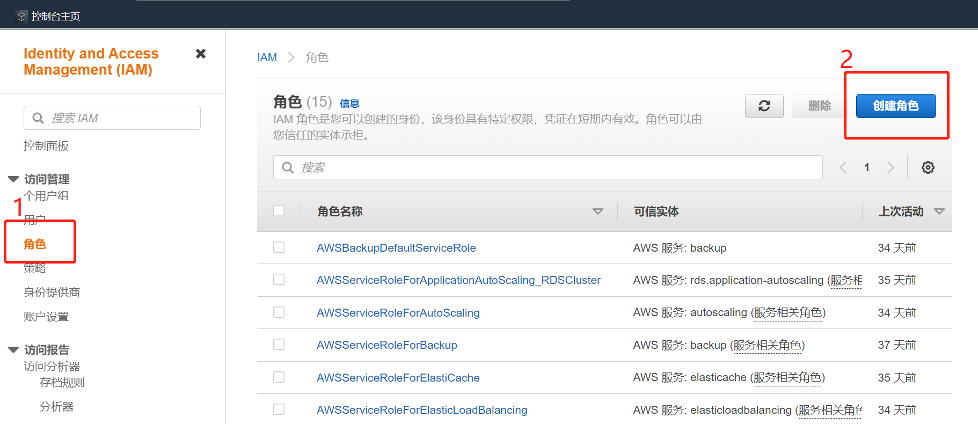
Task: Close the IAM navigation panel
Action: click(200, 54)
